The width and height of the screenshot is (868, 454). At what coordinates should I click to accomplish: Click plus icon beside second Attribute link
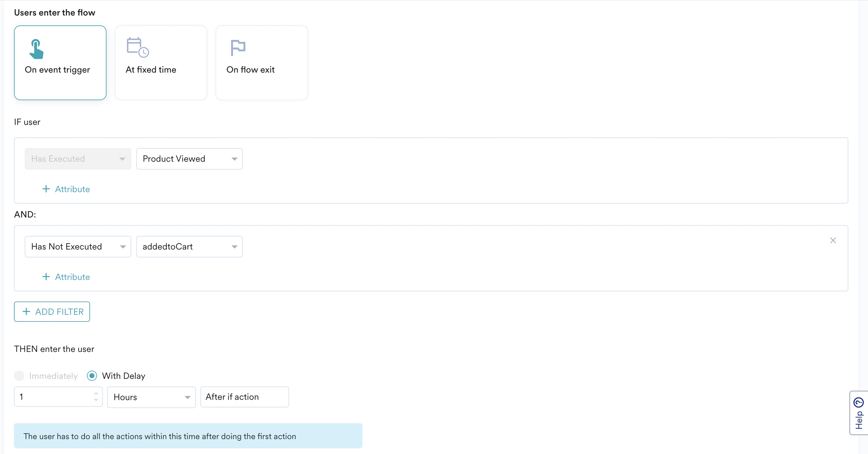pyautogui.click(x=46, y=277)
